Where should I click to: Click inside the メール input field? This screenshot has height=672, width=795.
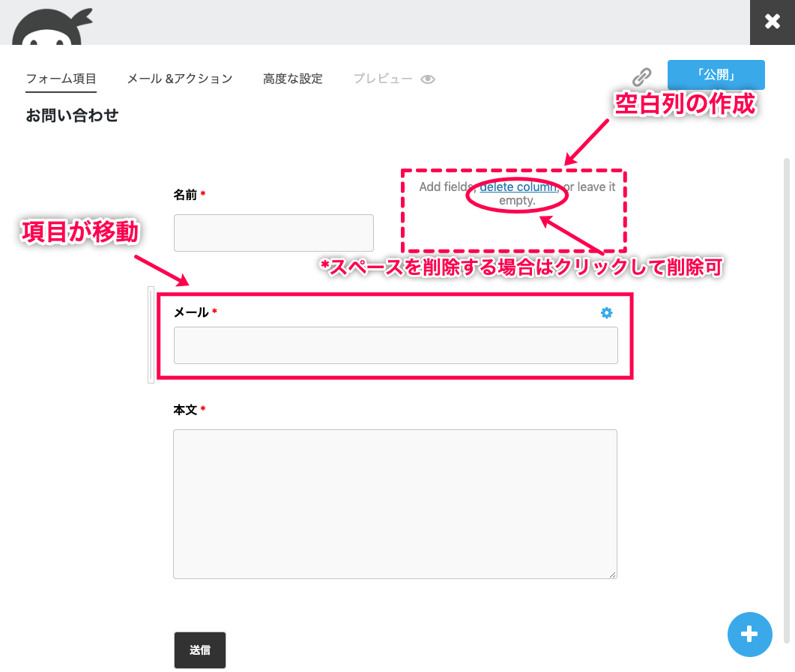(x=396, y=345)
